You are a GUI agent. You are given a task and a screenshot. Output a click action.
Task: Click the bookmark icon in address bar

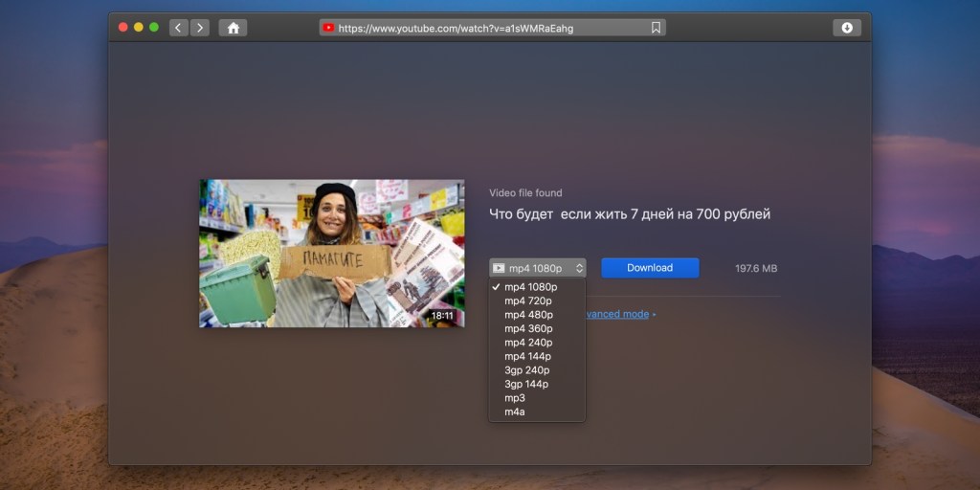(x=656, y=28)
